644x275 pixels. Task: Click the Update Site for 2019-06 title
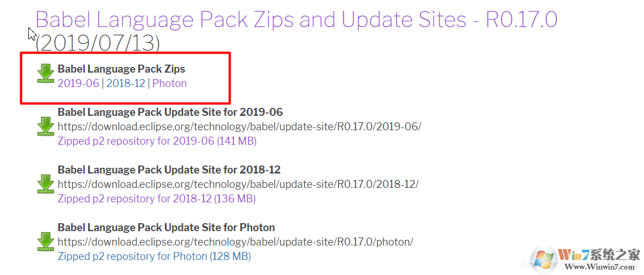tap(170, 112)
